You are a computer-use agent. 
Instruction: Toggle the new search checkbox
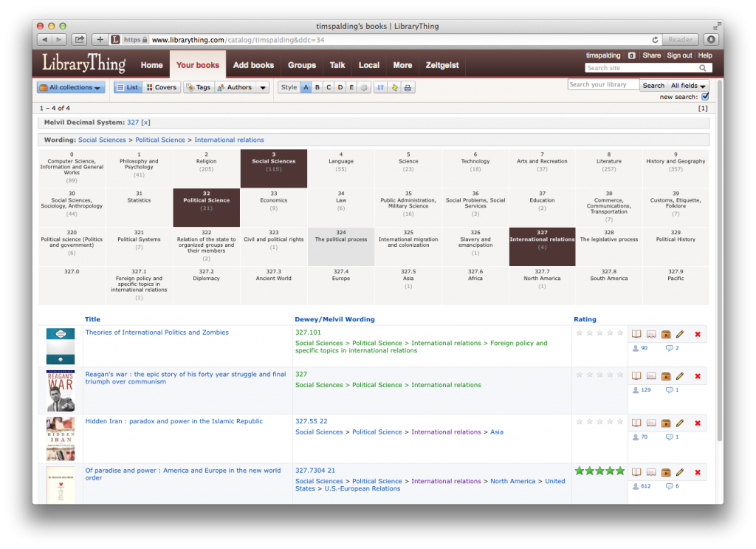coord(705,97)
